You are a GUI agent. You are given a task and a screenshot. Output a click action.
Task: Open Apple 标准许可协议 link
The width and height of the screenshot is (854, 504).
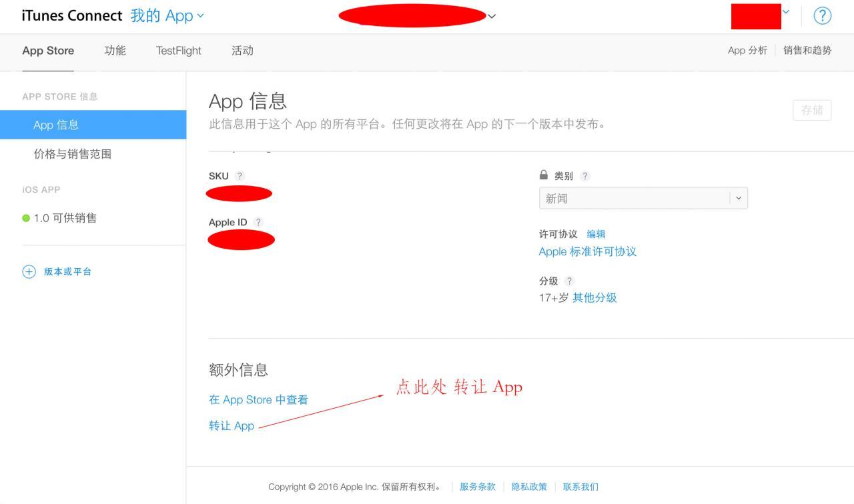(588, 251)
